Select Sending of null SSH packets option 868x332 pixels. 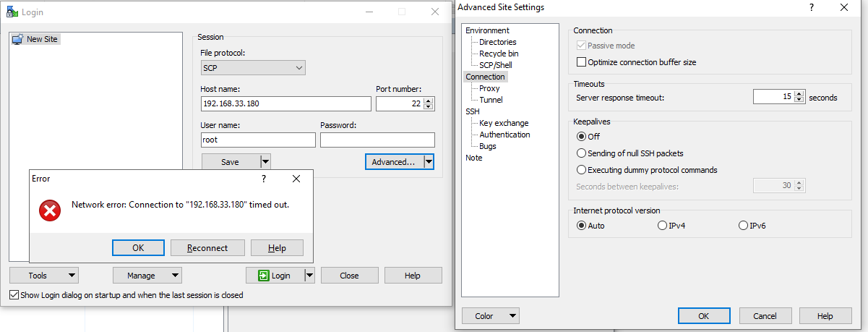click(581, 153)
